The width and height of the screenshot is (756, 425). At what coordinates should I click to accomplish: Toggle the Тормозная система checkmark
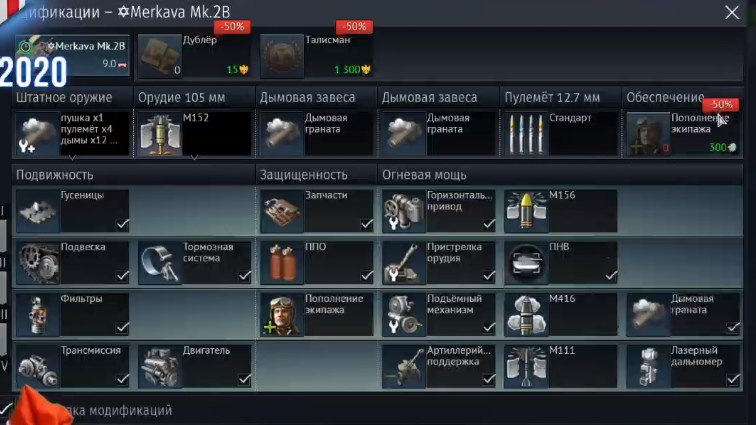pos(244,275)
